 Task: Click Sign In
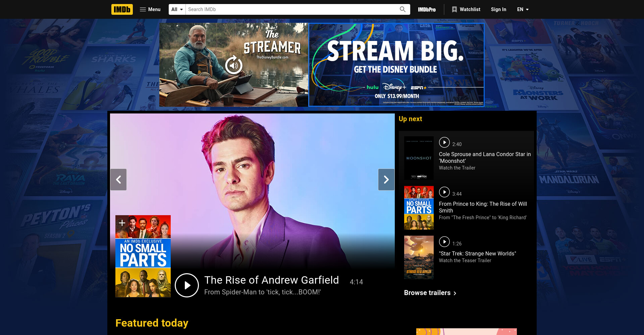pyautogui.click(x=498, y=9)
